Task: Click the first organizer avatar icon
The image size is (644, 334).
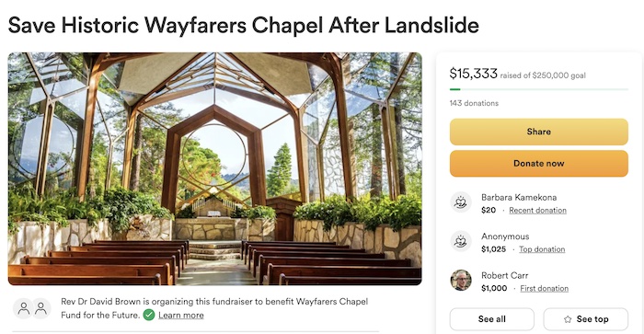Action: tap(24, 308)
